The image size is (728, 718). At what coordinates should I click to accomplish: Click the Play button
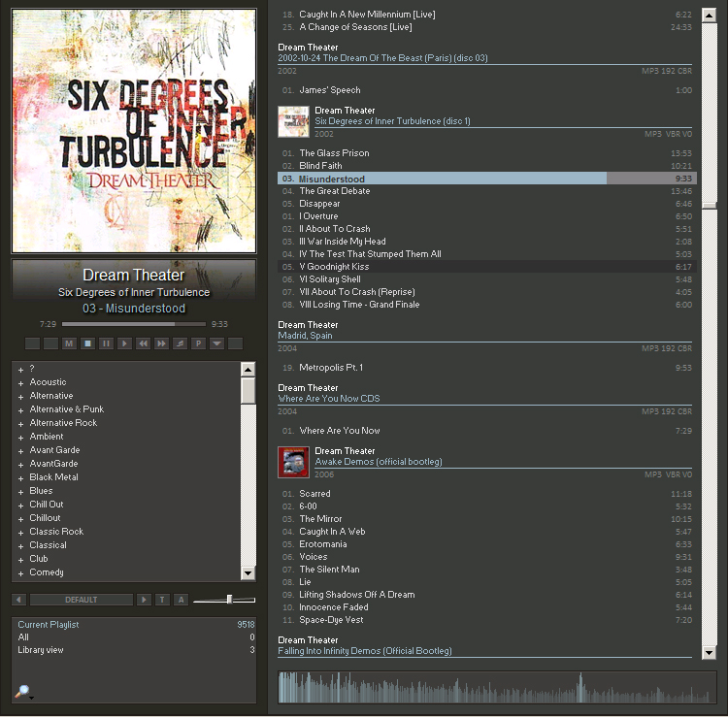coord(124,343)
